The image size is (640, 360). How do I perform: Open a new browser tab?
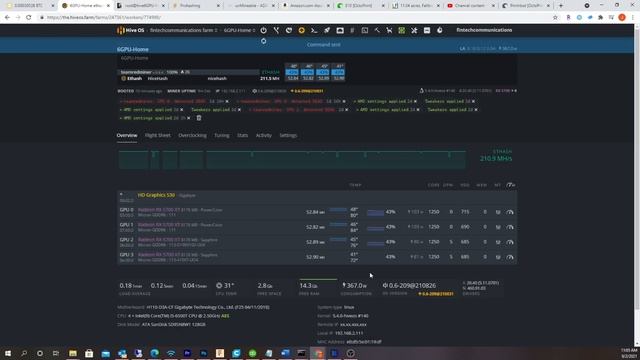point(561,6)
